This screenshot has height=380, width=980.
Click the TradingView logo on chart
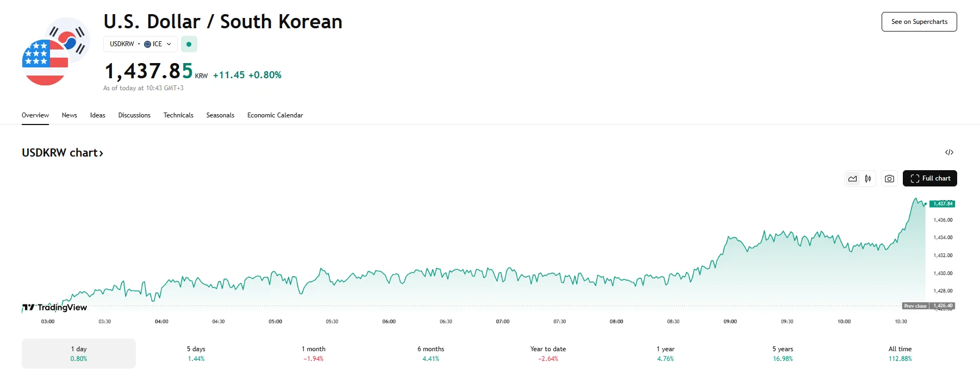tap(54, 307)
